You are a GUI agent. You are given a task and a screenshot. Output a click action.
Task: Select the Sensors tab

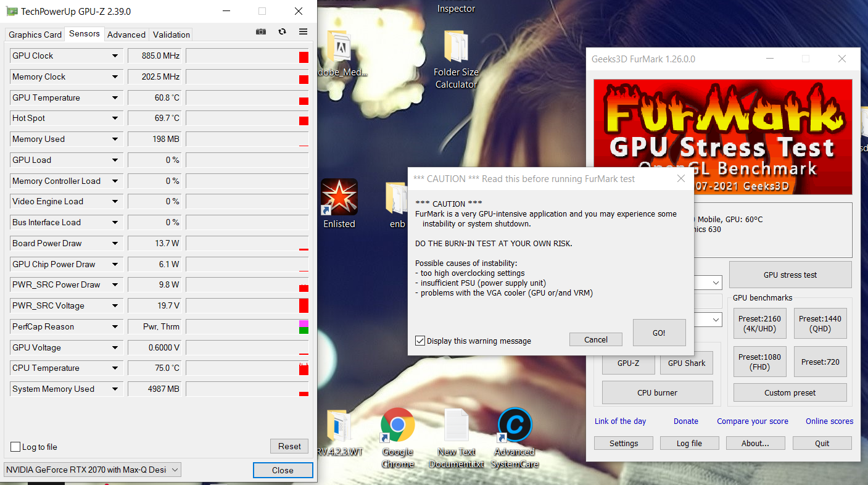click(x=85, y=34)
